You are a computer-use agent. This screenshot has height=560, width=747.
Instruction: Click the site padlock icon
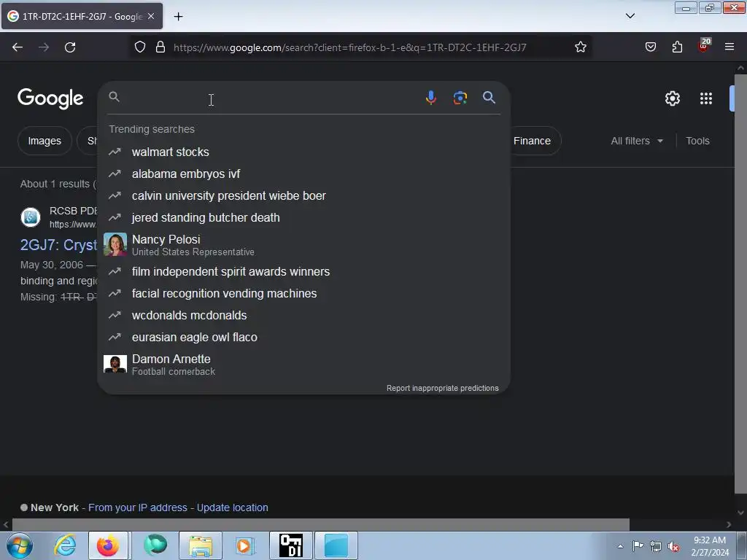coord(160,47)
